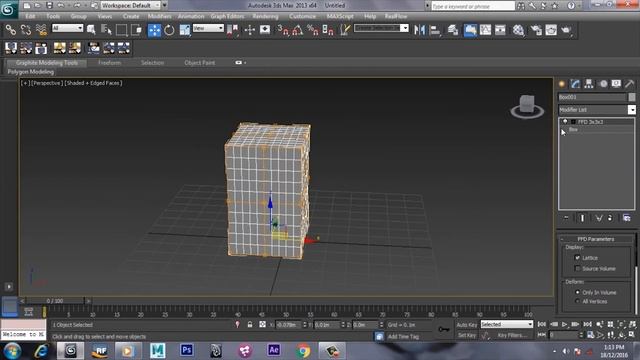Open Key Filters dialog
Screen dimensions: 640x360
[512, 335]
